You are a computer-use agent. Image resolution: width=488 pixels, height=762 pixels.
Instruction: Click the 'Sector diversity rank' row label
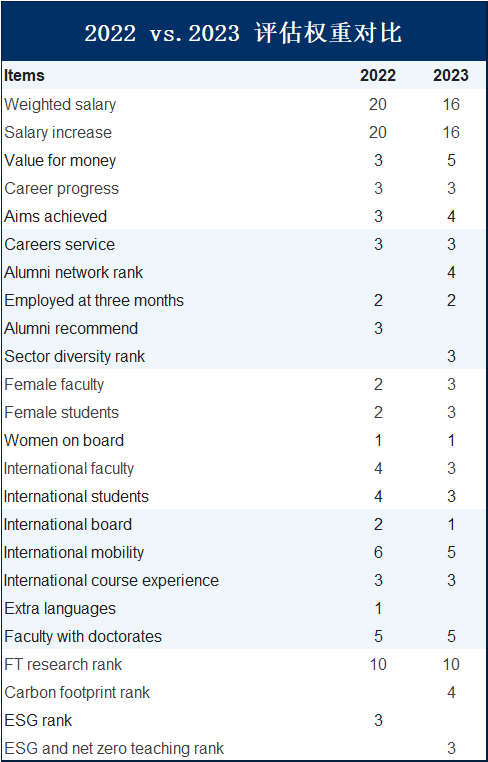(74, 356)
